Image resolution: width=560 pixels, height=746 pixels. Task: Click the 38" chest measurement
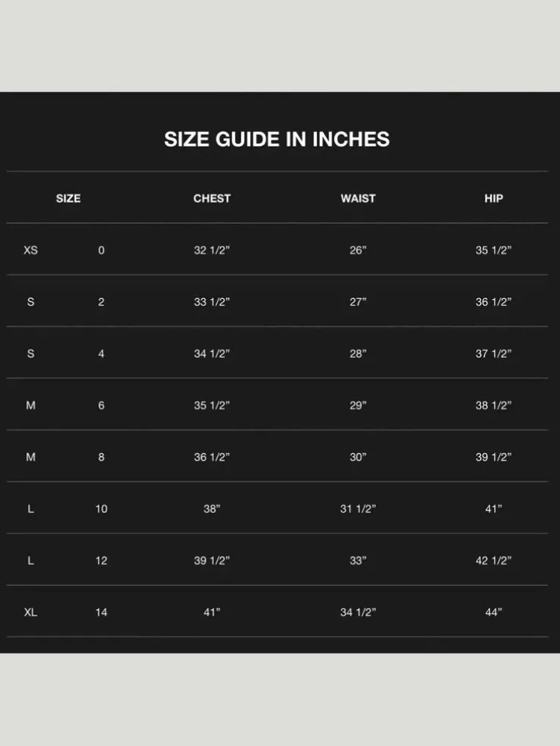coord(212,509)
